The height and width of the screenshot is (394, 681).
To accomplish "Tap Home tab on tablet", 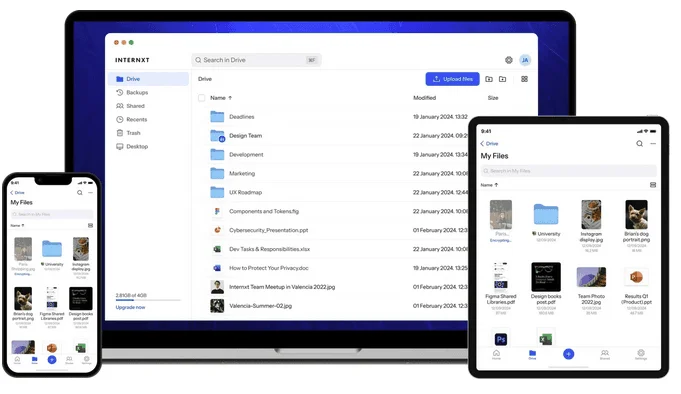I will [496, 355].
